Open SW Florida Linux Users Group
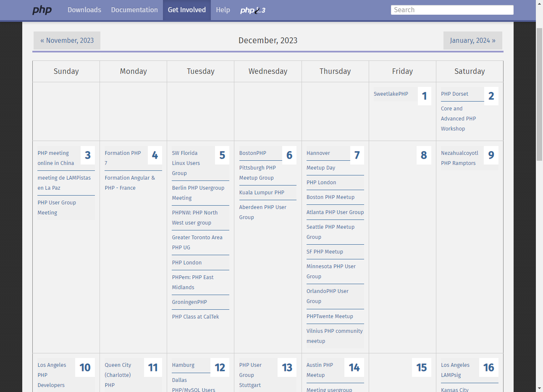This screenshot has height=392, width=543. (x=186, y=163)
